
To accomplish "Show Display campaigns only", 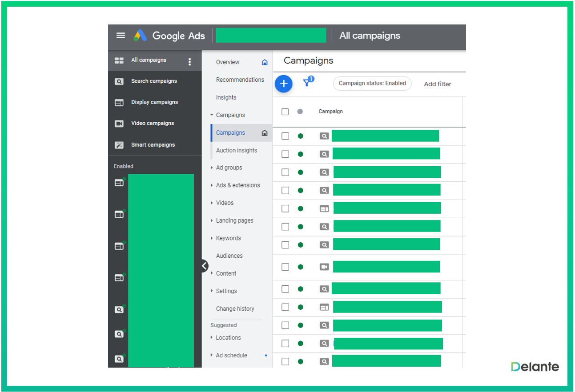I will [x=154, y=102].
